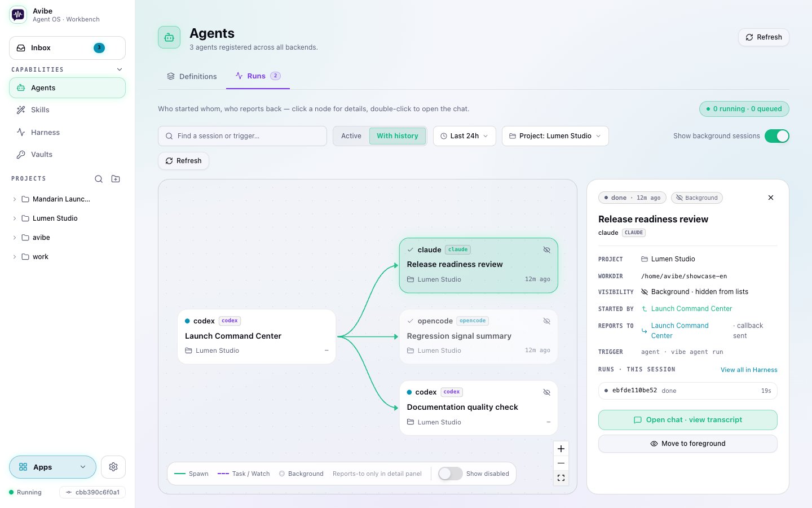Click the Running status indicator
Viewport: 812px width, 508px height.
pyautogui.click(x=25, y=492)
